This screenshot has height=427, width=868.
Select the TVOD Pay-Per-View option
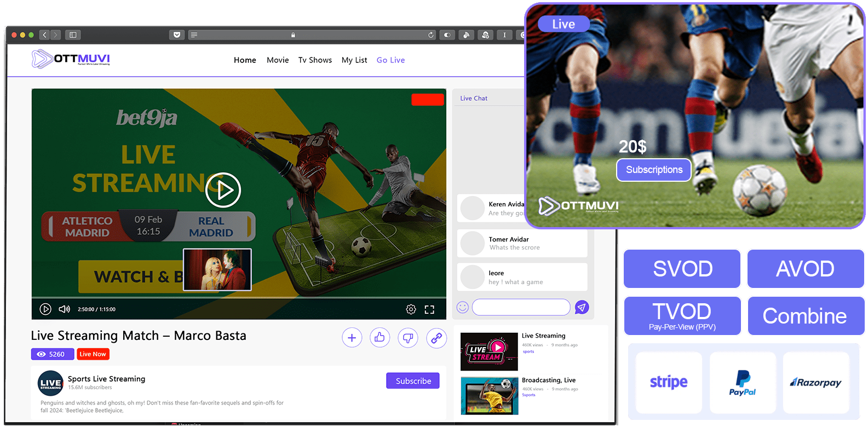[x=682, y=316]
